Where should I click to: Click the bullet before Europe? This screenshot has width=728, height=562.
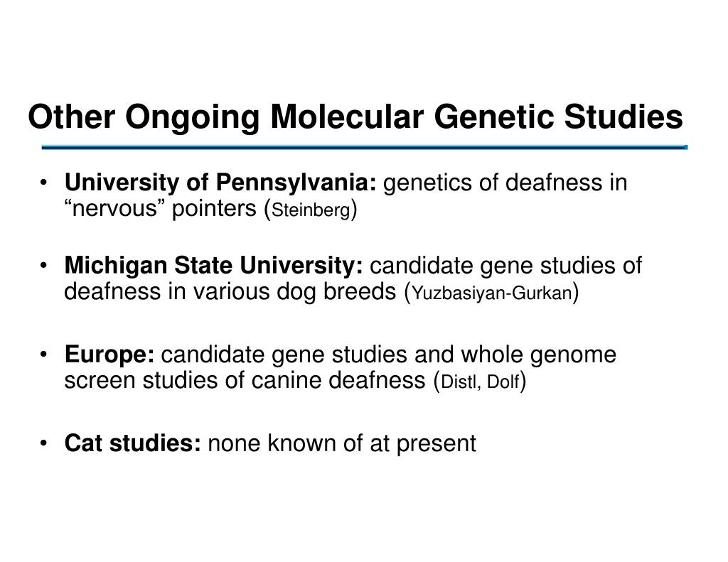43,355
